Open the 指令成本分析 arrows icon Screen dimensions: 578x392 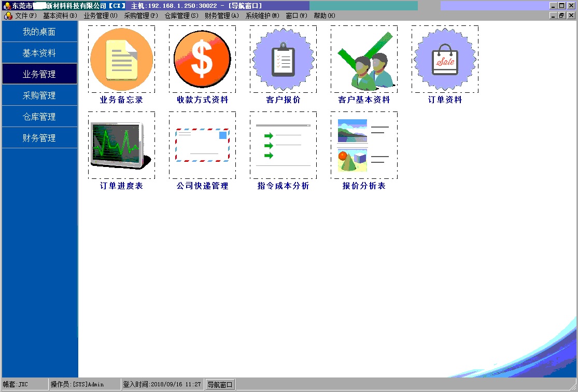coord(283,146)
